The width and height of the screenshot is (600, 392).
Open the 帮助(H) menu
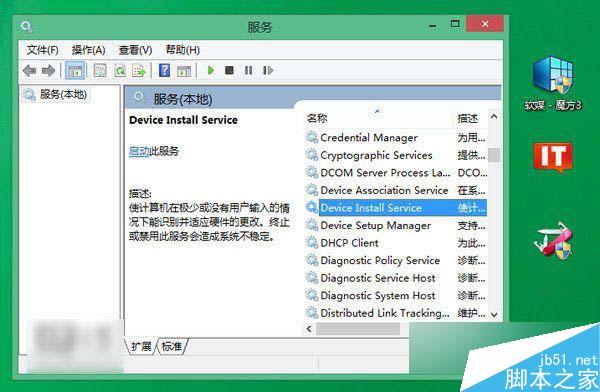click(183, 50)
